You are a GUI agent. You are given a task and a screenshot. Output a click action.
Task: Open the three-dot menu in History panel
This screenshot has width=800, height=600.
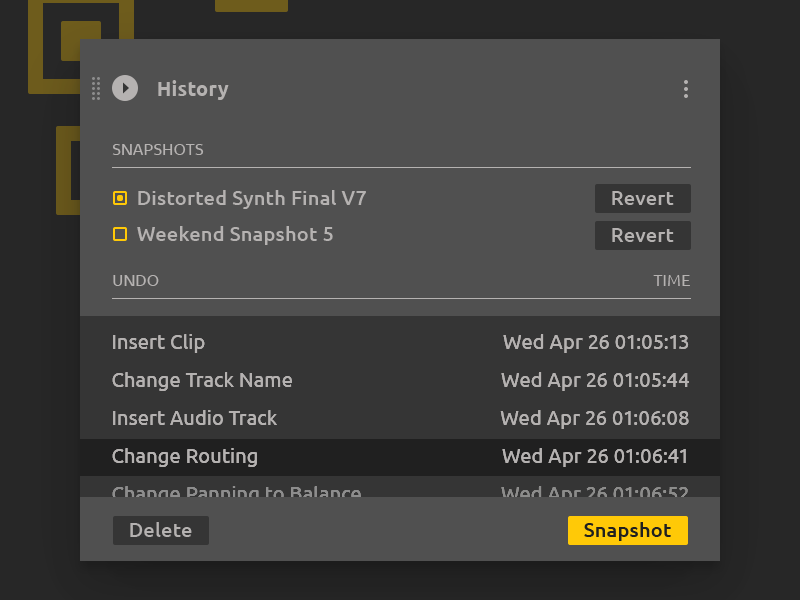click(686, 89)
